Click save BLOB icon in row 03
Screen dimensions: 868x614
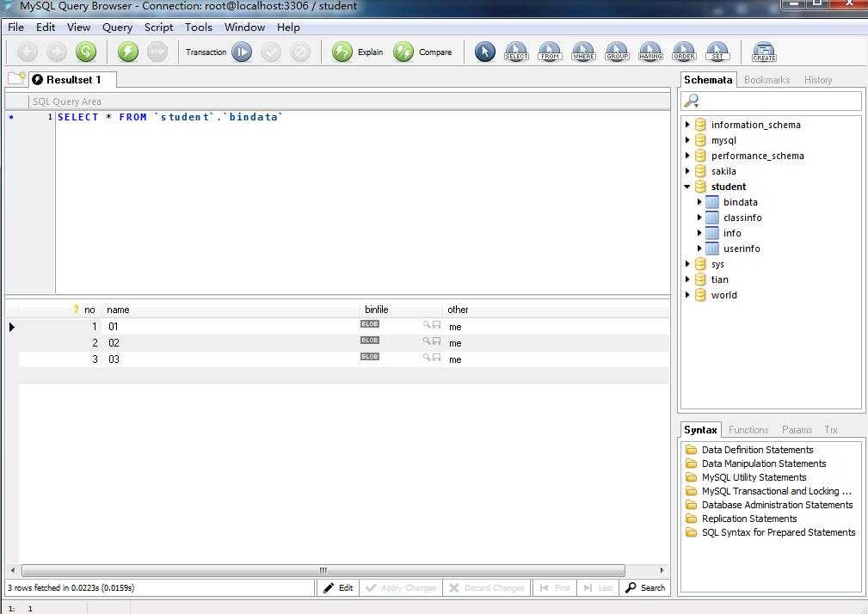click(x=436, y=358)
